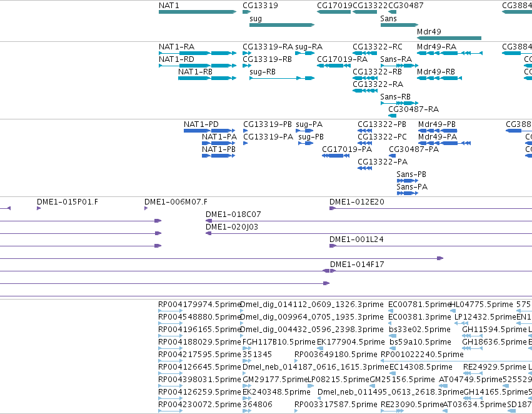Click the Sans-PB protein feature
The image size is (532, 414).
[x=408, y=181]
